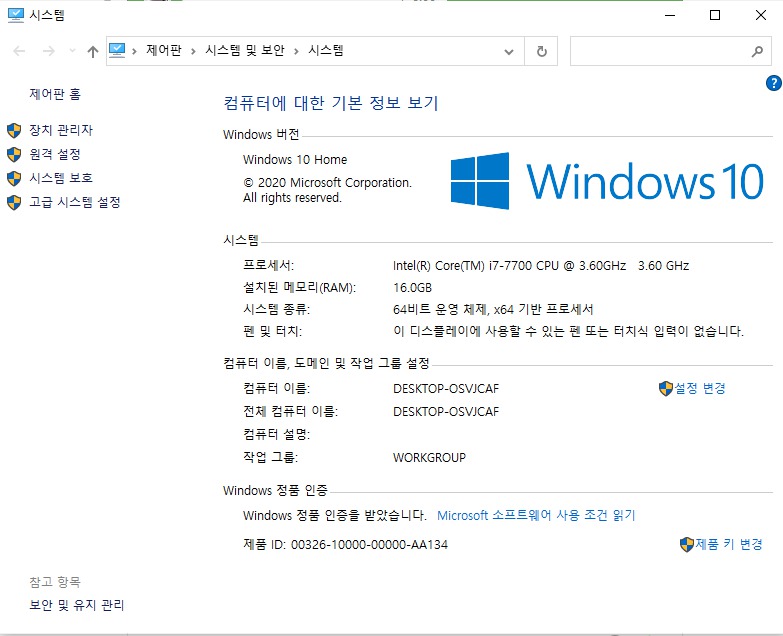Screen dimensions: 783x636
Task: Close the 시스템 window
Action: click(761, 15)
